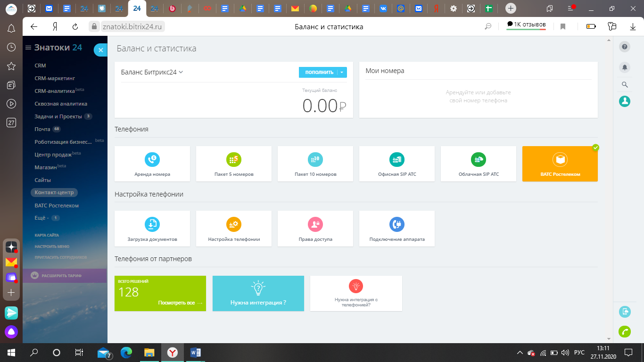The image size is (644, 362).
Task: Click browser reload page icon
Action: 75,27
